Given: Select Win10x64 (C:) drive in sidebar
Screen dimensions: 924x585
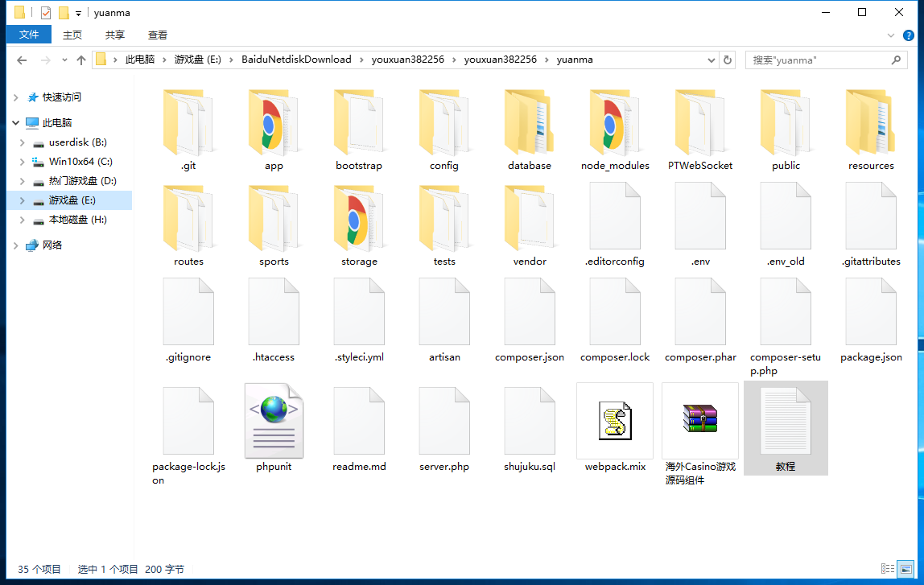Looking at the screenshot, I should pyautogui.click(x=80, y=162).
